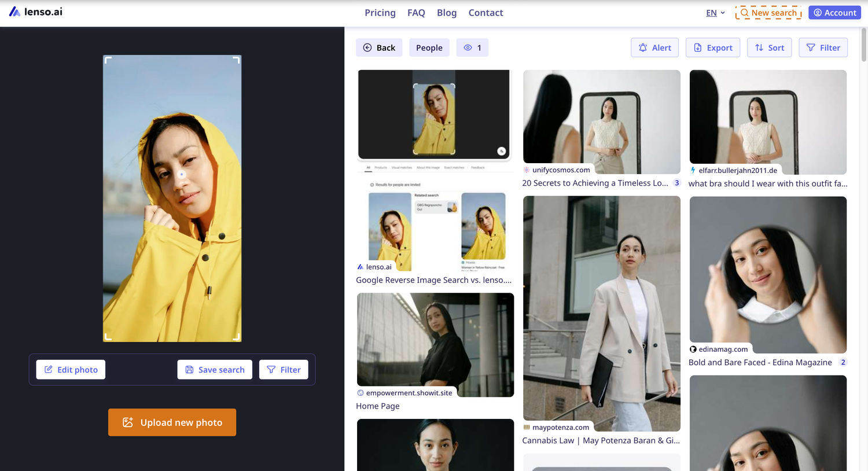Go to the Blog
The width and height of the screenshot is (868, 471).
(447, 13)
